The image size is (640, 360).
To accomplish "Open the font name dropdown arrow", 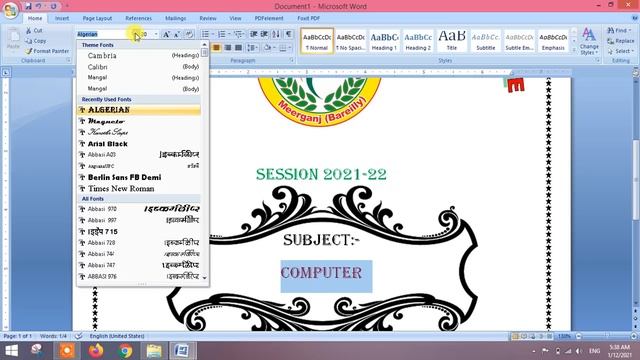I will tap(135, 34).
